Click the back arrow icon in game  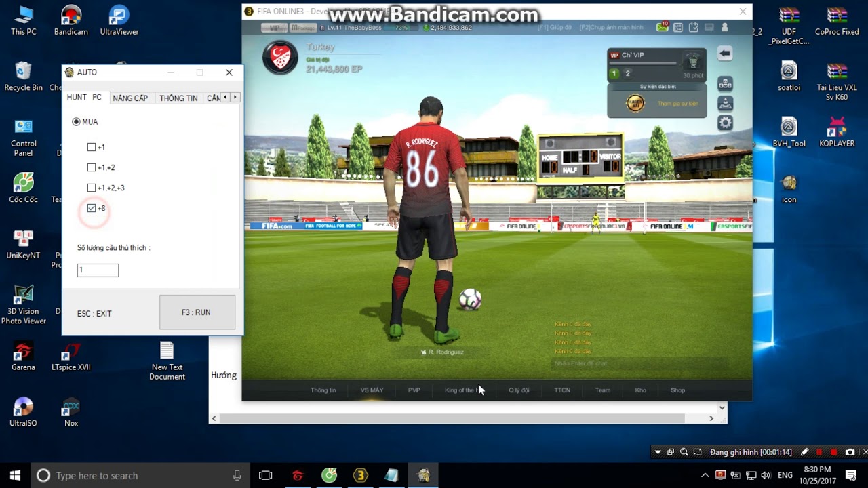click(725, 54)
